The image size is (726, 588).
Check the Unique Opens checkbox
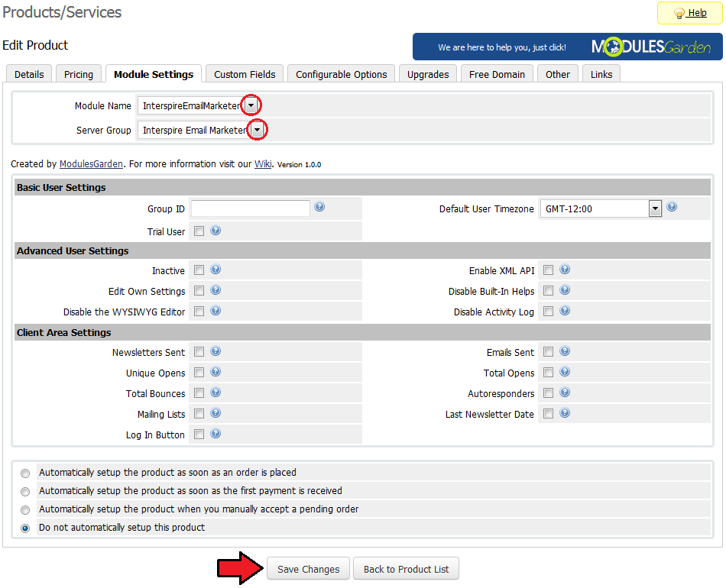tap(199, 373)
